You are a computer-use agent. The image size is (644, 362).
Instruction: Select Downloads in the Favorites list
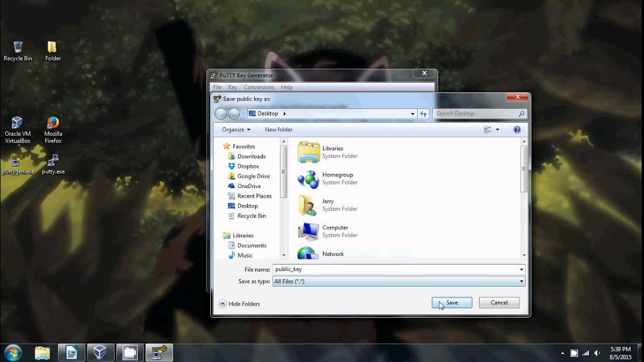click(x=247, y=156)
